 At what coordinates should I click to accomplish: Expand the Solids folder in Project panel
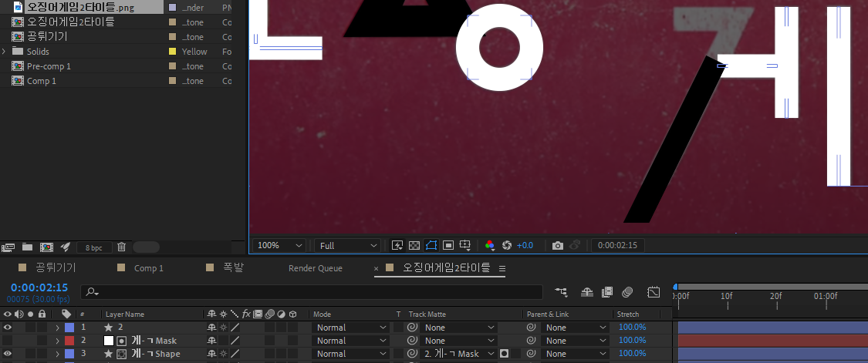4,52
